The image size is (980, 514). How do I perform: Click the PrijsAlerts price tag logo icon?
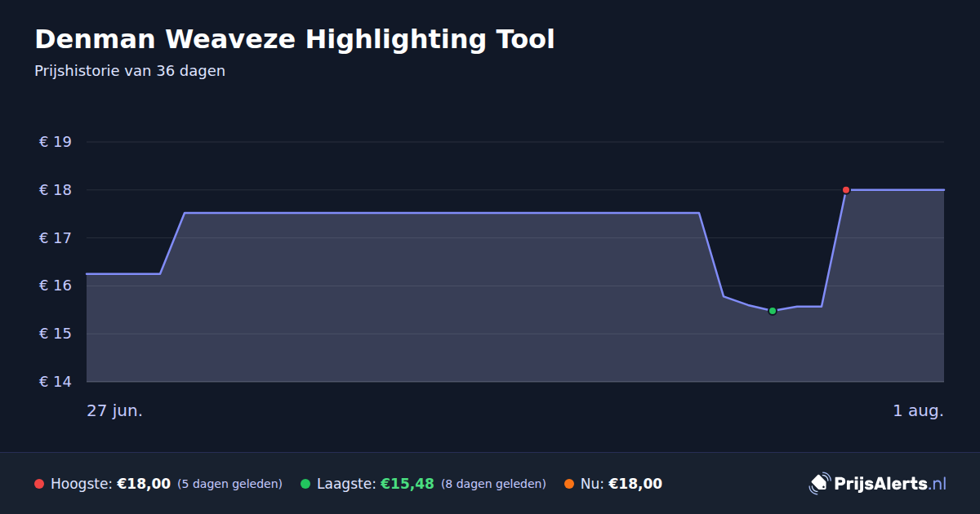[x=819, y=484]
